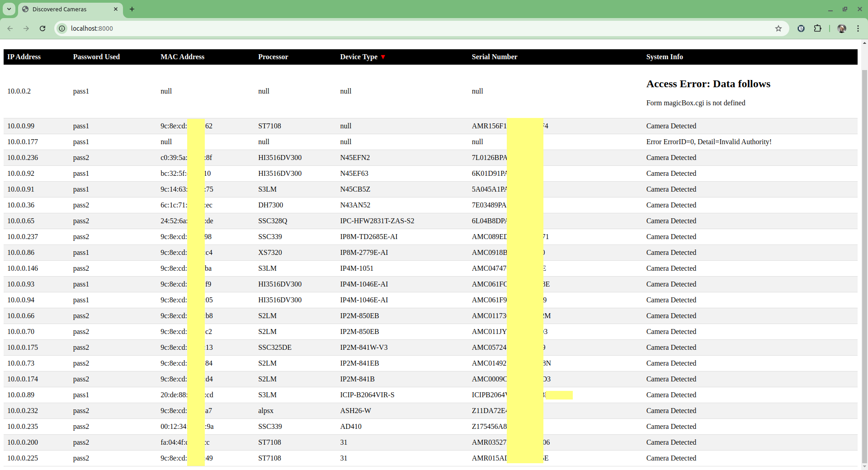Sort by Processor column header
Image resolution: width=868 pixels, height=470 pixels.
(273, 57)
